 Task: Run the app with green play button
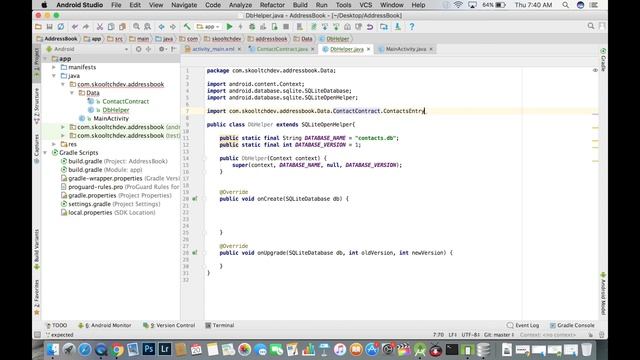229,27
